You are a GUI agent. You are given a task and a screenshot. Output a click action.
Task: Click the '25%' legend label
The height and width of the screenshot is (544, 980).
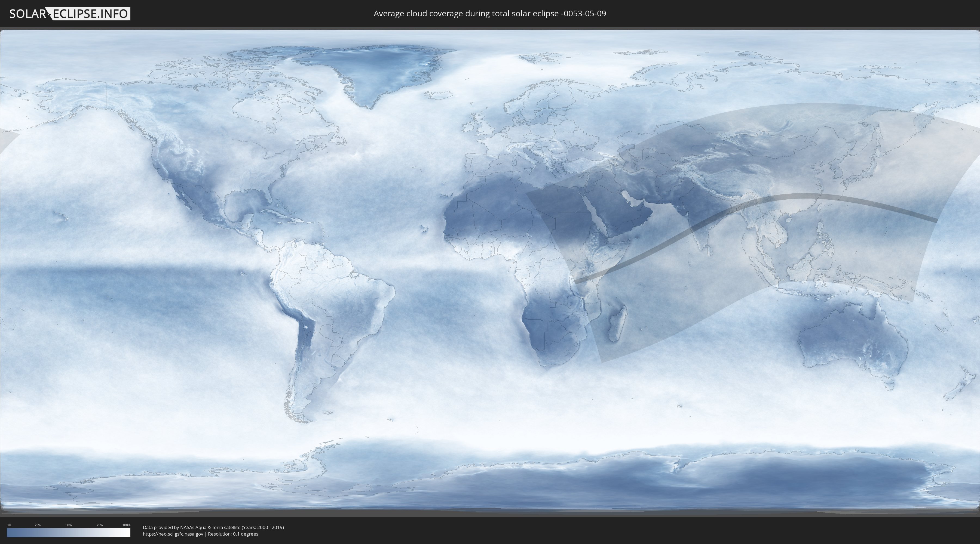pos(38,525)
